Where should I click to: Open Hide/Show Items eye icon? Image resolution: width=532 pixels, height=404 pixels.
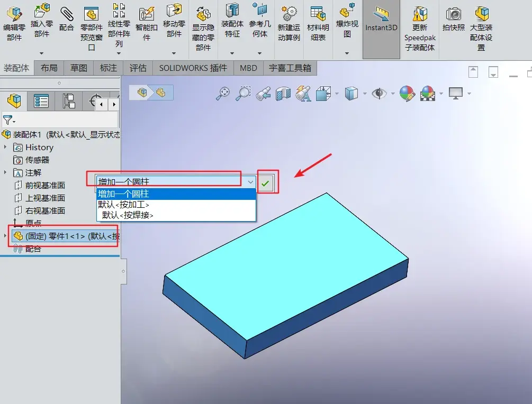tap(379, 94)
